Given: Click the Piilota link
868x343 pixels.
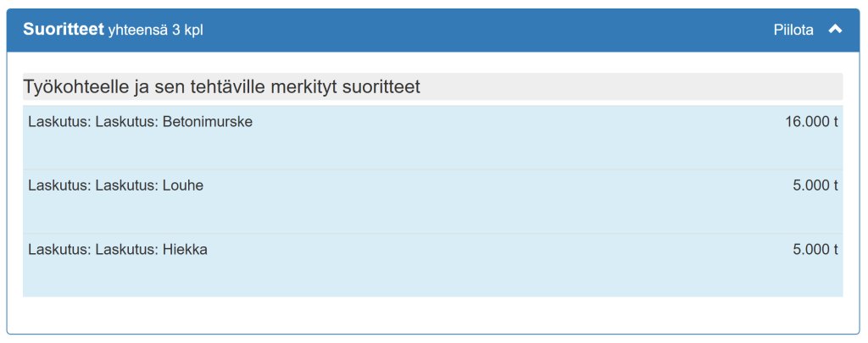Looking at the screenshot, I should click(793, 30).
